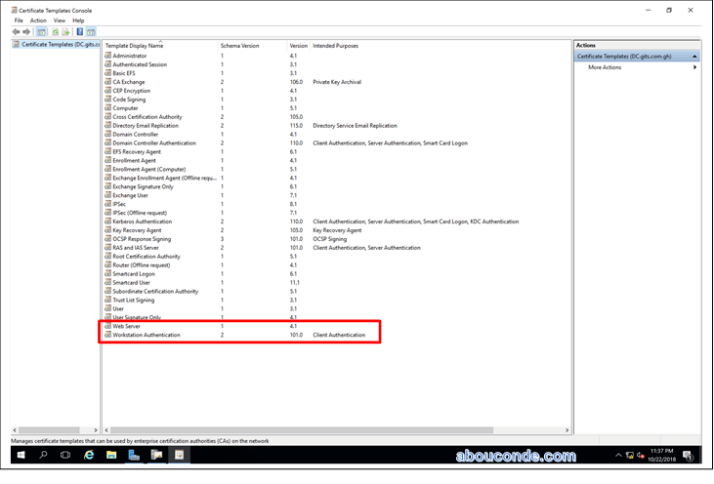Select the Computer template icon
This screenshot has width=714, height=484.
[x=108, y=108]
